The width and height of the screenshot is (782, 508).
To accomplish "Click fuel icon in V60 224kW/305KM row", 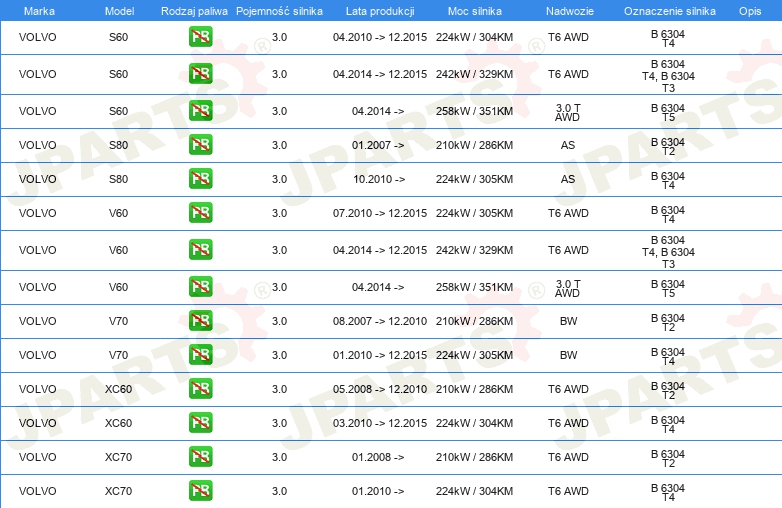I will [200, 212].
